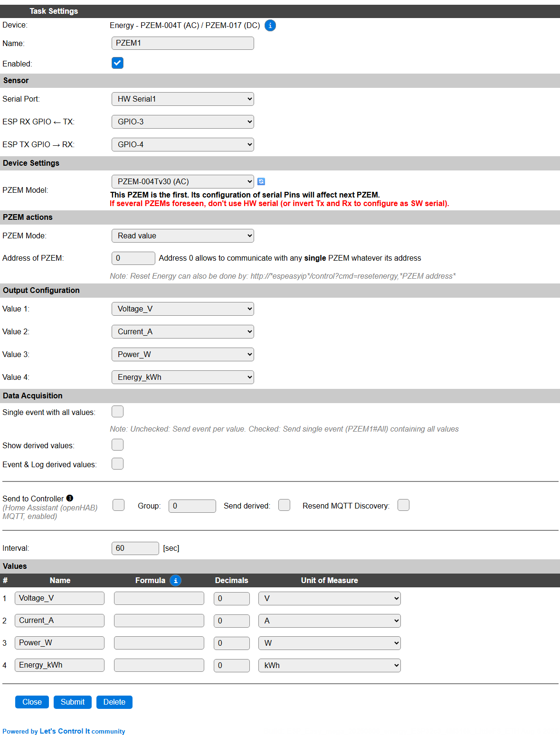560x735 pixels.
Task: Click Address of PZEM input field
Action: [x=133, y=258]
